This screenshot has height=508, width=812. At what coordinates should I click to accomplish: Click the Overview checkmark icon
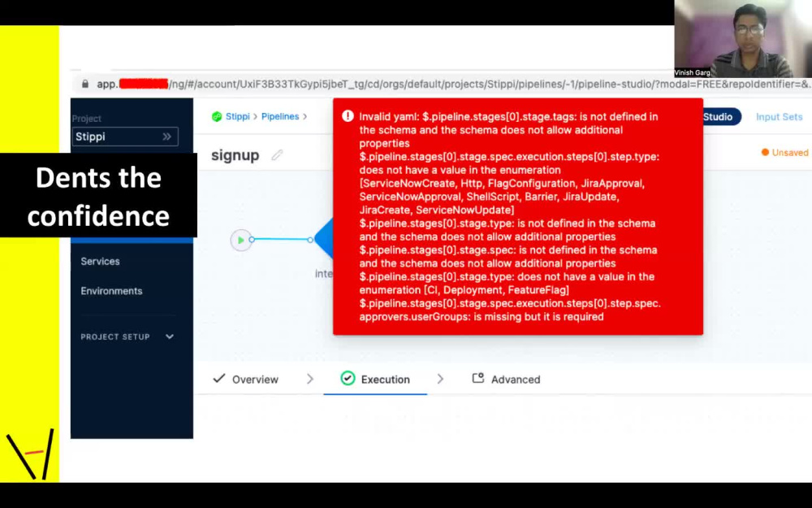tap(219, 379)
